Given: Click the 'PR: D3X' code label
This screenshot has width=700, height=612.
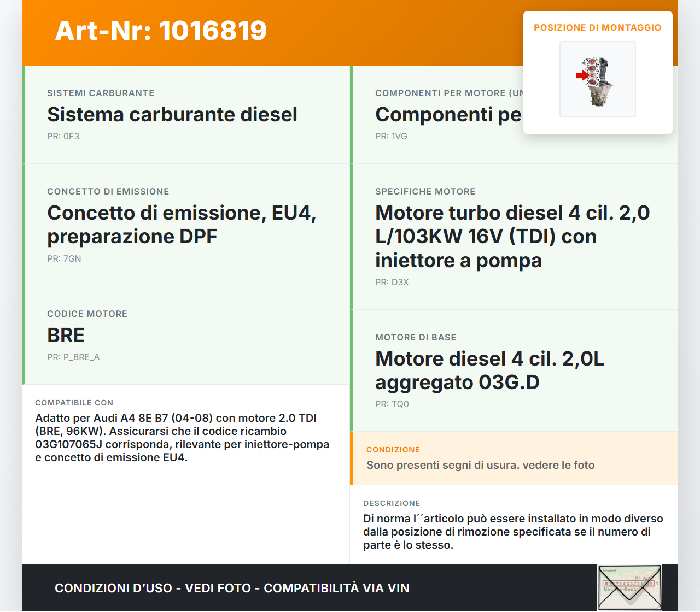Looking at the screenshot, I should coord(392,283).
